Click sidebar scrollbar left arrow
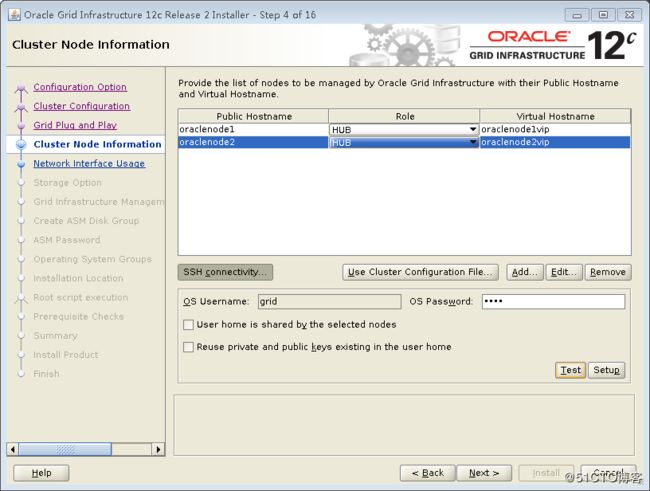650x491 pixels. 13,449
